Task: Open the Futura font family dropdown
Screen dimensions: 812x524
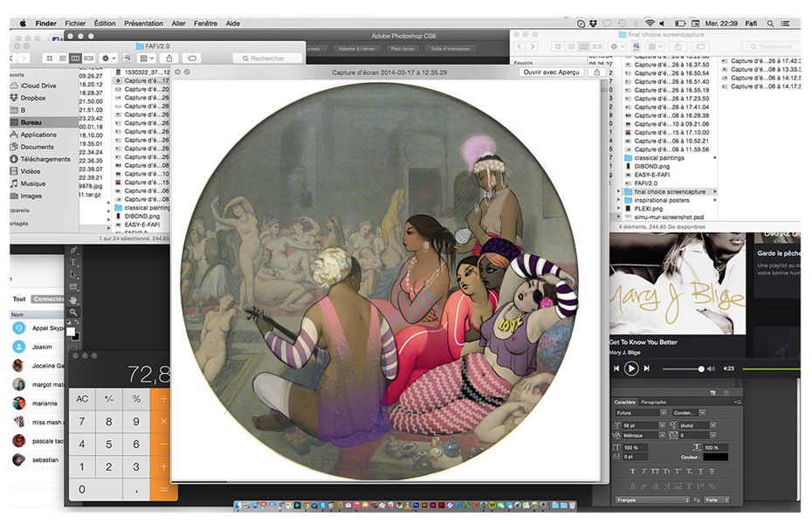Action: (x=664, y=413)
